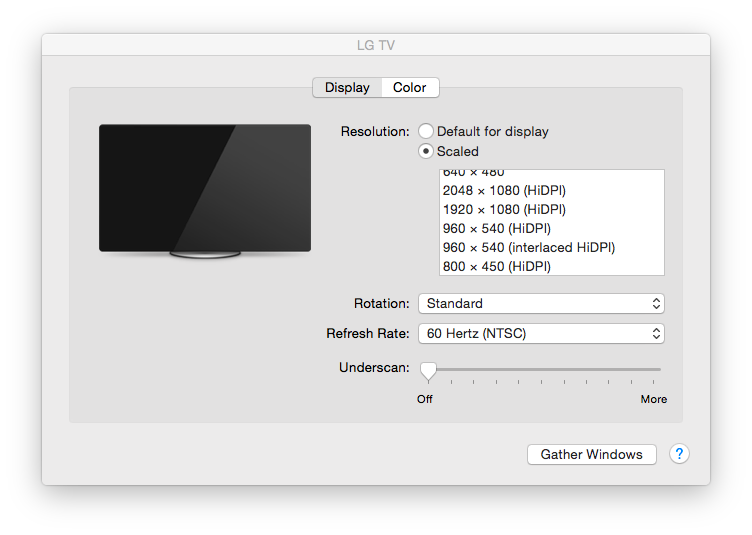Select the Scaled resolution radio button
Screen dimensions: 752x535
click(426, 151)
